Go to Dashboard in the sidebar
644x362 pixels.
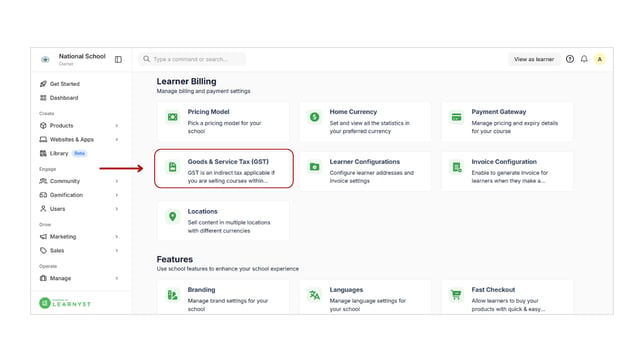[64, 98]
